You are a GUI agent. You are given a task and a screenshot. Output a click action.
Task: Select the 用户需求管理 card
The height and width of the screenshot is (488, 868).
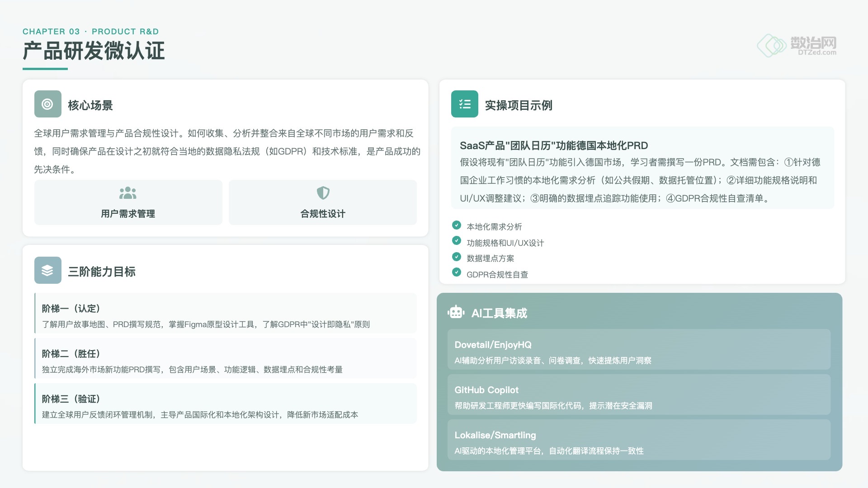click(128, 202)
